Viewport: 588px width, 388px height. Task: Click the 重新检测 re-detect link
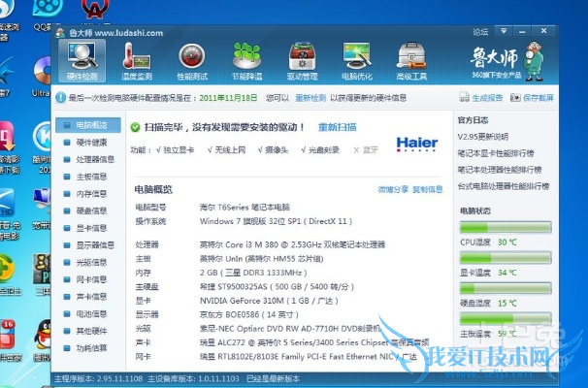310,98
